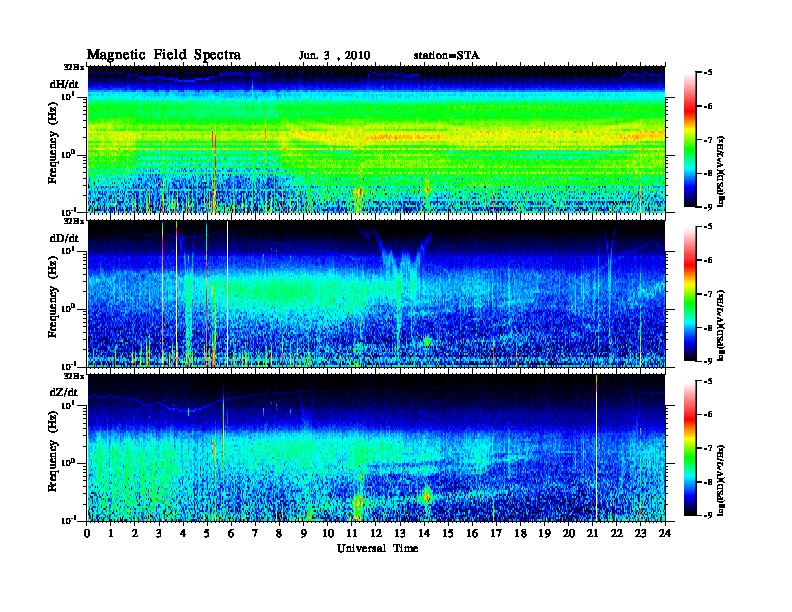The image size is (792, 612).
Task: Click the -9 value on the dH/dt color scale
Action: click(708, 207)
